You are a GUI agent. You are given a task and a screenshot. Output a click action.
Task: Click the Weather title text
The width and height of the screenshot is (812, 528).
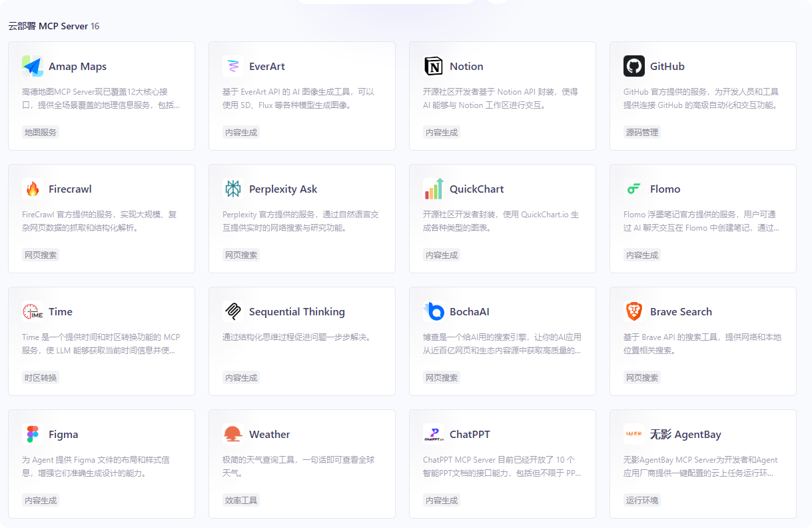270,435
